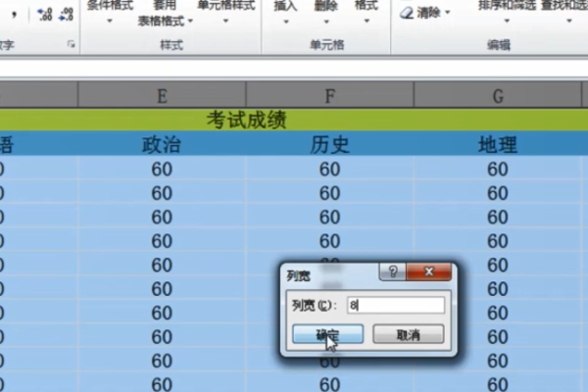
Task: Select the 60 cell directly under 政治
Action: 162,169
